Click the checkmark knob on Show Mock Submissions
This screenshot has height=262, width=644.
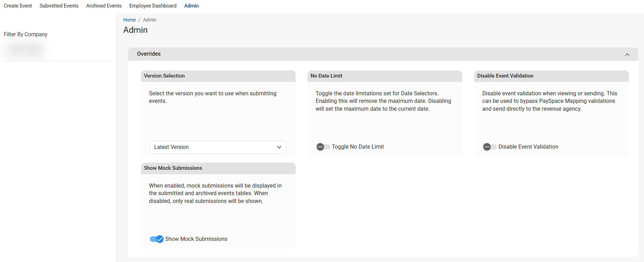[x=159, y=239]
